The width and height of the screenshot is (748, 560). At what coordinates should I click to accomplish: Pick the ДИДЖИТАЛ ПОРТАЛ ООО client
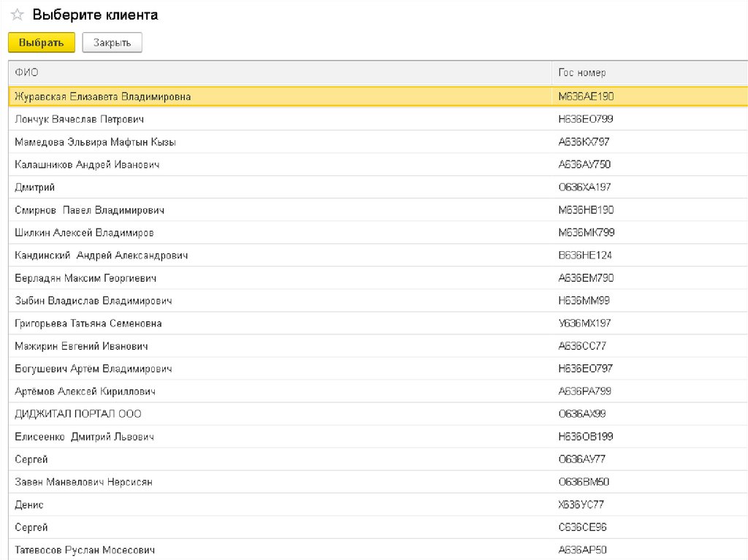pos(78,414)
